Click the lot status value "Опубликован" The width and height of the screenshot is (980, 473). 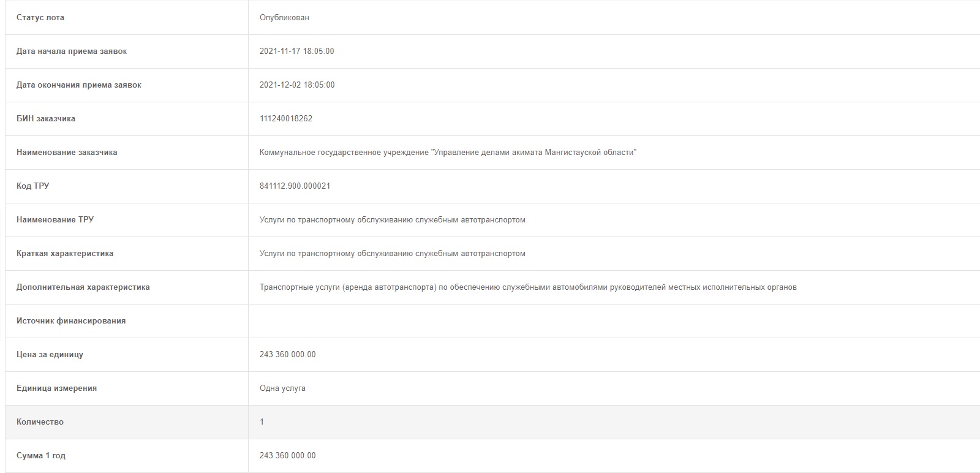pos(284,18)
